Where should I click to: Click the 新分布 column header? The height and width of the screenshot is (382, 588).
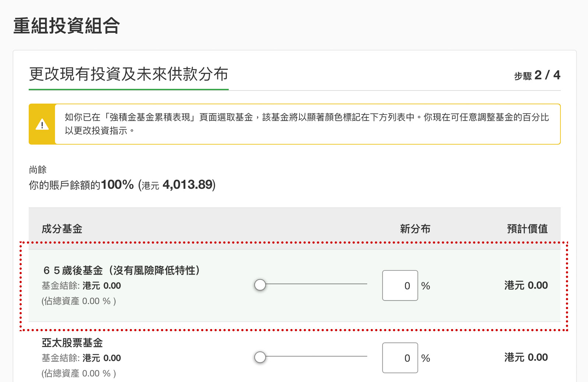pos(415,229)
